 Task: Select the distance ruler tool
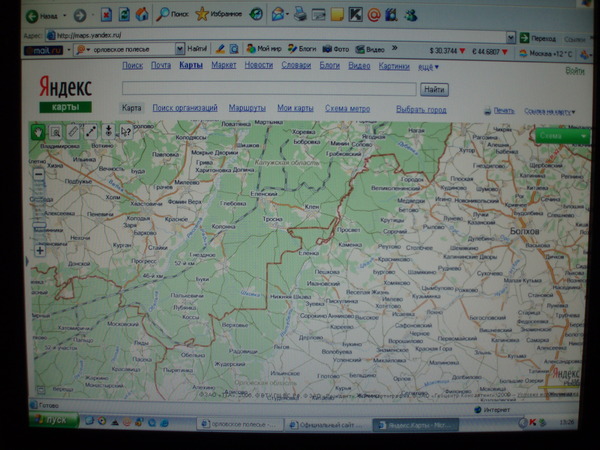74,131
